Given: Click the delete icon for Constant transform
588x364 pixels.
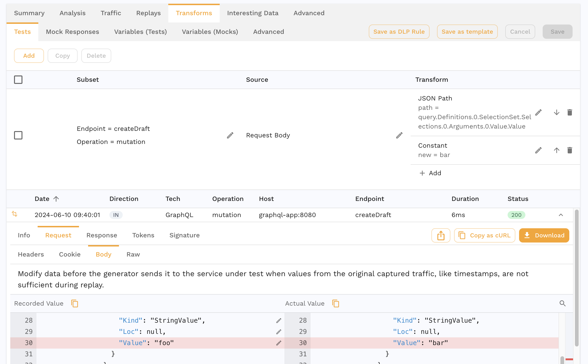Looking at the screenshot, I should click(570, 150).
